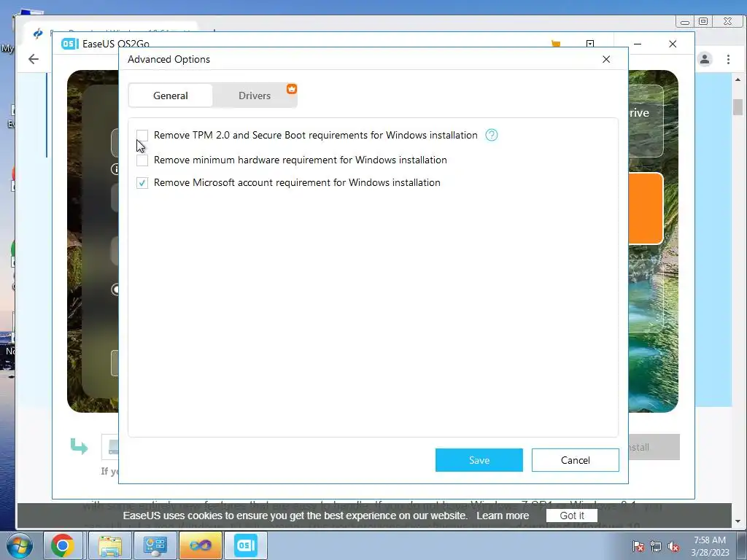
Task: Go back with the OS2Go back arrow
Action: (34, 59)
